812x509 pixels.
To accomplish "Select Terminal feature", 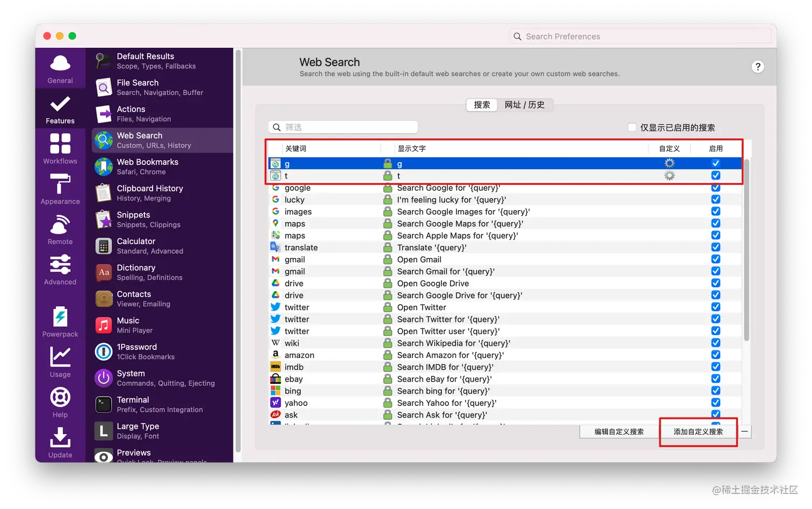I will (162, 404).
